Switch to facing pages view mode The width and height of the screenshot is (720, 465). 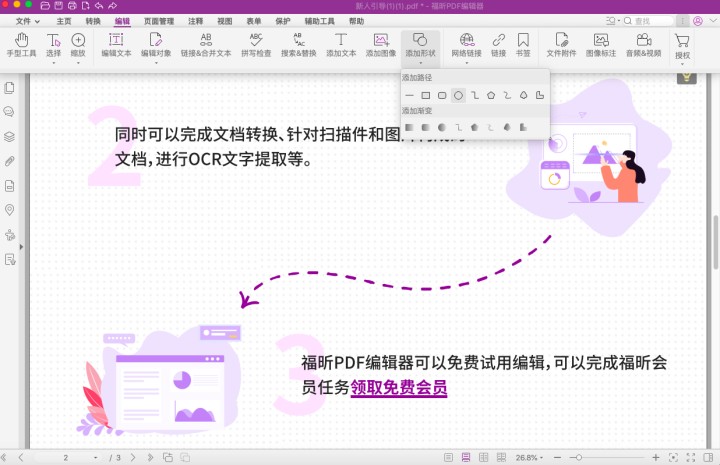[484, 457]
